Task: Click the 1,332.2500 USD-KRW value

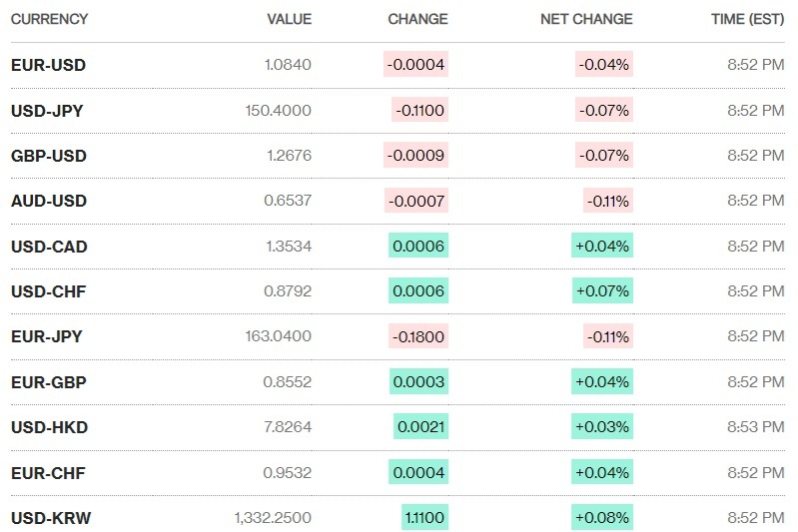Action: pyautogui.click(x=273, y=517)
